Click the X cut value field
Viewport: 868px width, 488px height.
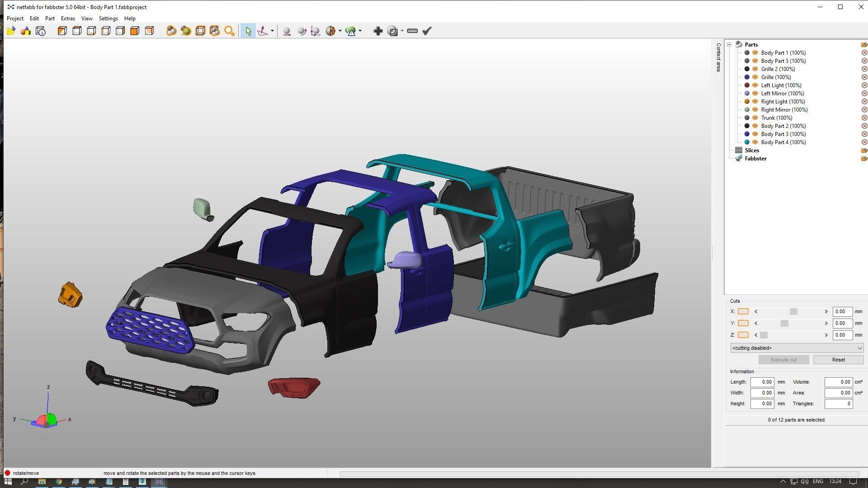coord(842,312)
